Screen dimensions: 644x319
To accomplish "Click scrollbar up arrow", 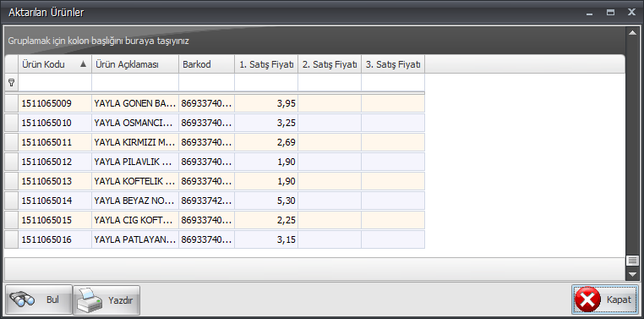I will coord(632,32).
